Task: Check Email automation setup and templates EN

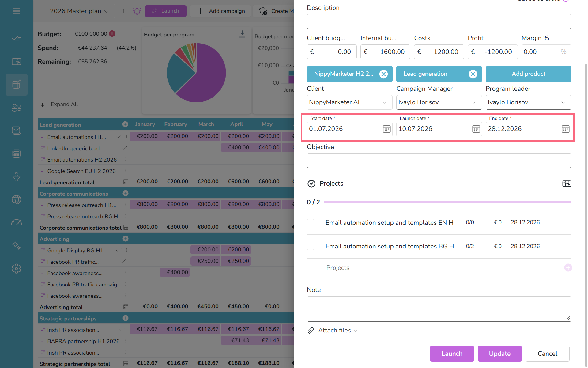Action: tap(311, 222)
